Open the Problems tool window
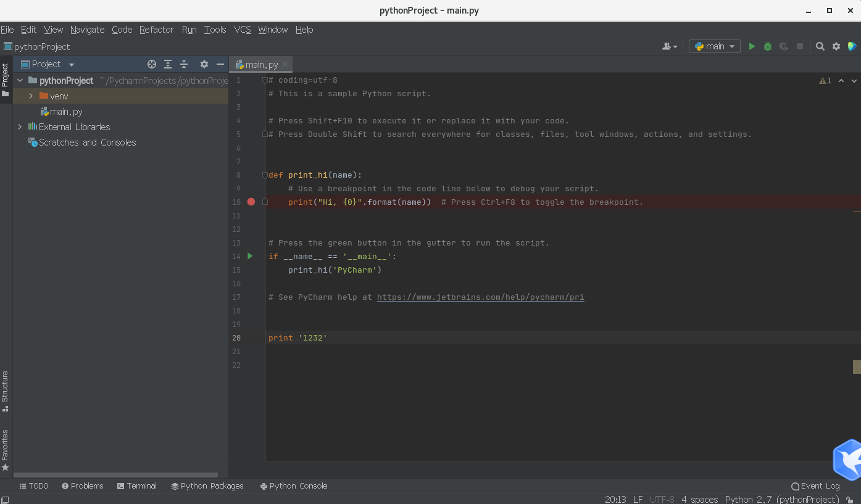Viewport: 861px width, 504px height. click(83, 486)
